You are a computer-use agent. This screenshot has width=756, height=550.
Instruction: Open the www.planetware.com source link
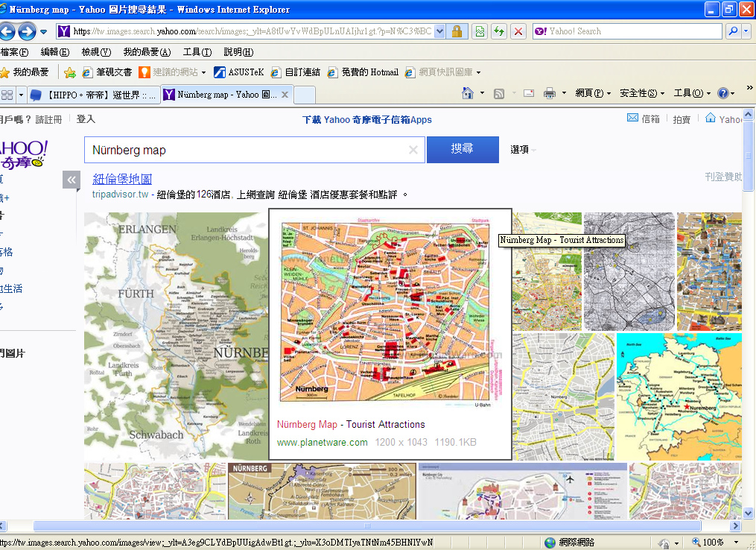[x=322, y=442]
